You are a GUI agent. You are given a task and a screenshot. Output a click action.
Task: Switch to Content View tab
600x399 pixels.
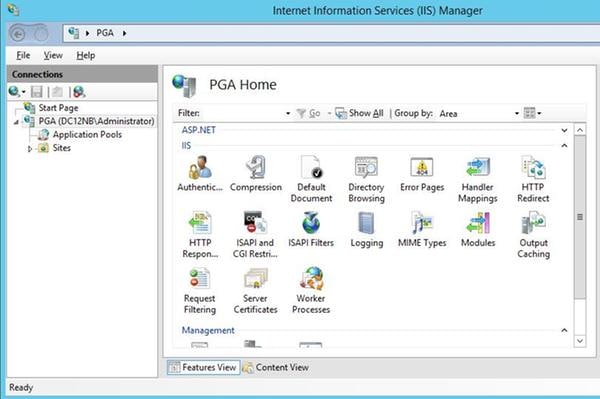click(276, 367)
